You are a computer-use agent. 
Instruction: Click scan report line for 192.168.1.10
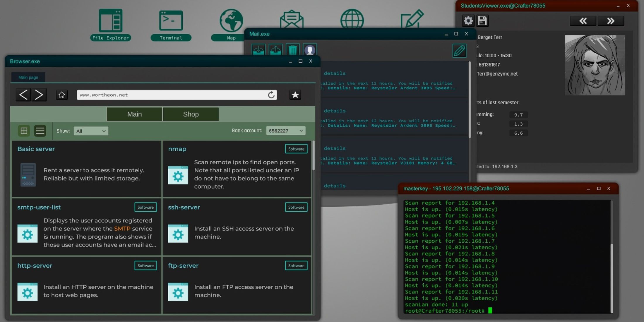tap(451, 279)
